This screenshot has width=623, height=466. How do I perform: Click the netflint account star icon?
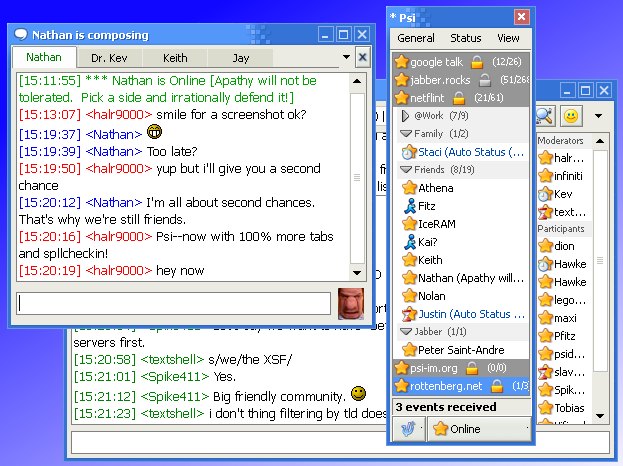click(x=402, y=98)
